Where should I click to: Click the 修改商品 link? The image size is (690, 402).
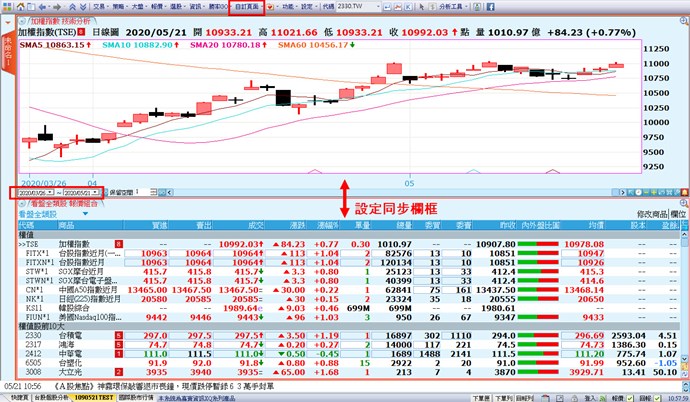(x=653, y=215)
